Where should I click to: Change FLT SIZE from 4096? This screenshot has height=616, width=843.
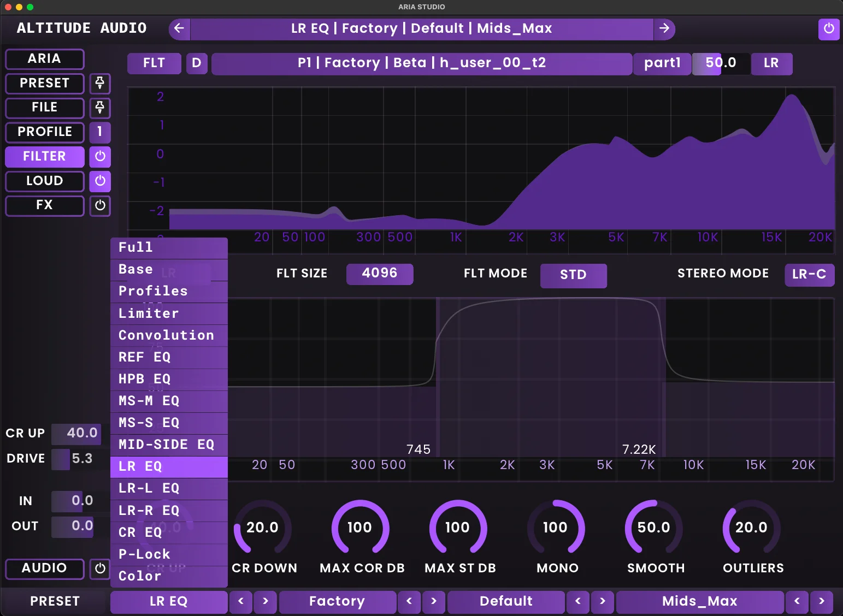(380, 274)
